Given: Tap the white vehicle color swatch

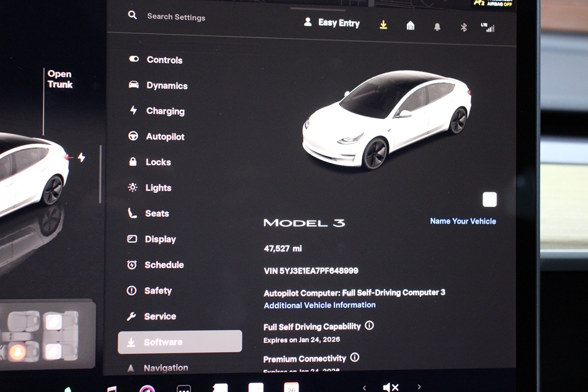Looking at the screenshot, I should [x=489, y=199].
